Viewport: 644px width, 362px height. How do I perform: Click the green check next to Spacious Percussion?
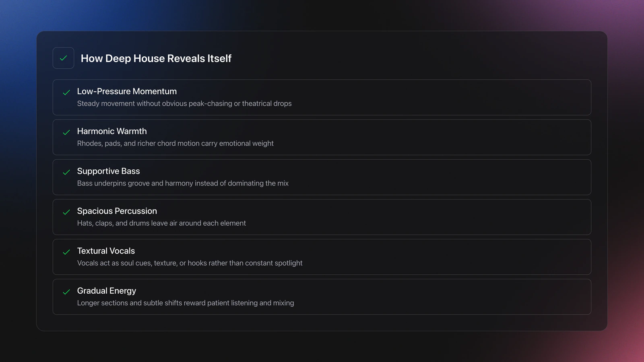point(66,212)
